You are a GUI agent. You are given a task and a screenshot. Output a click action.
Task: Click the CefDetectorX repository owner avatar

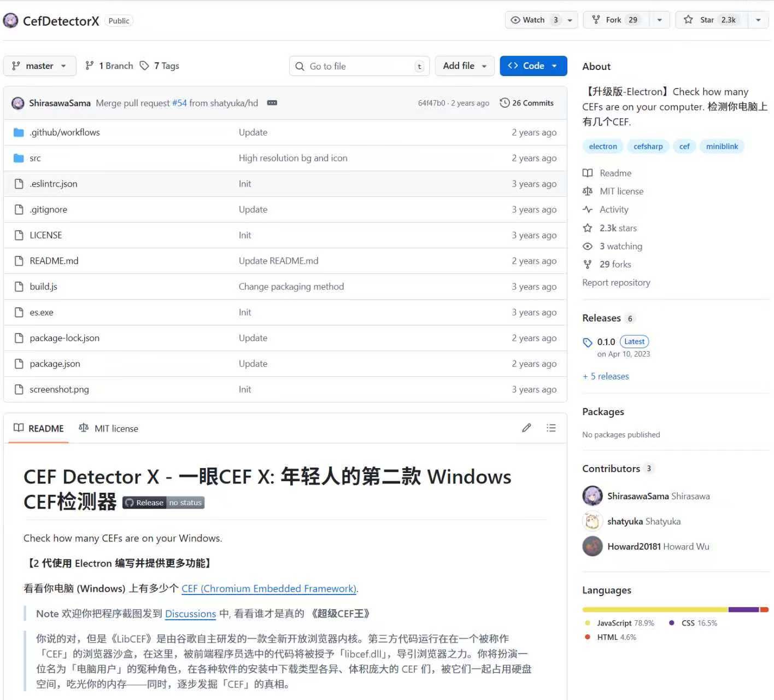pos(10,21)
